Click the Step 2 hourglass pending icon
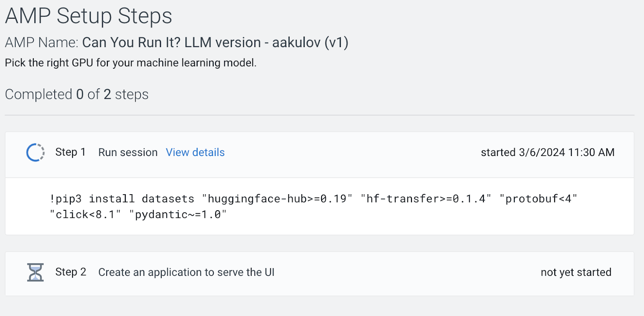 click(x=35, y=272)
